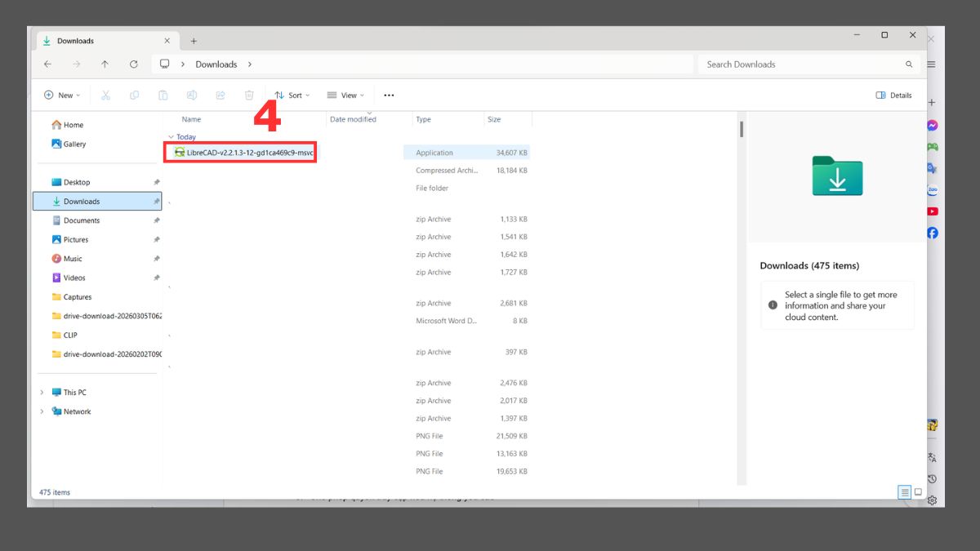Open the New dropdown menu

point(62,96)
